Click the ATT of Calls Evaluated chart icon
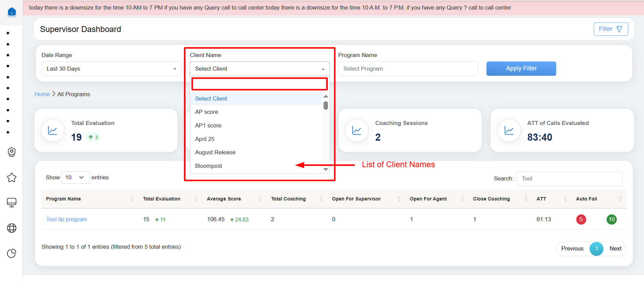Screen dimensions: 644x281 coord(509,130)
